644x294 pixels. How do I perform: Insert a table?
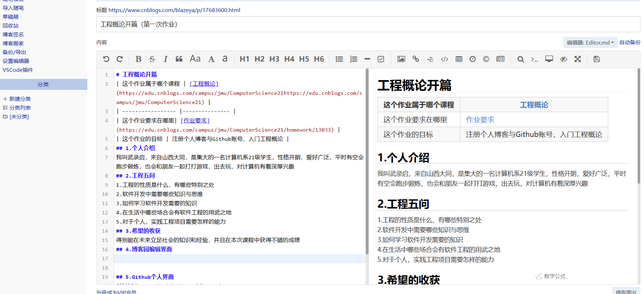[x=459, y=59]
